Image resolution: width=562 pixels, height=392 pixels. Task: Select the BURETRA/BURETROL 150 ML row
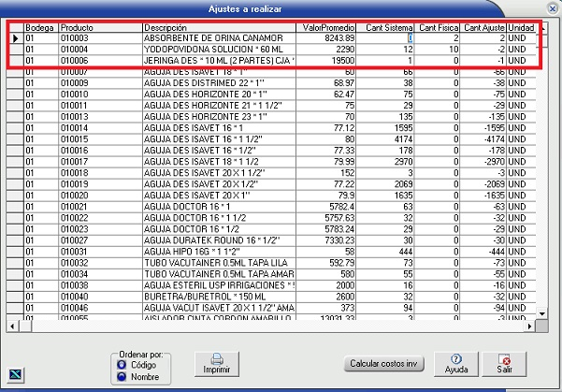point(220,296)
